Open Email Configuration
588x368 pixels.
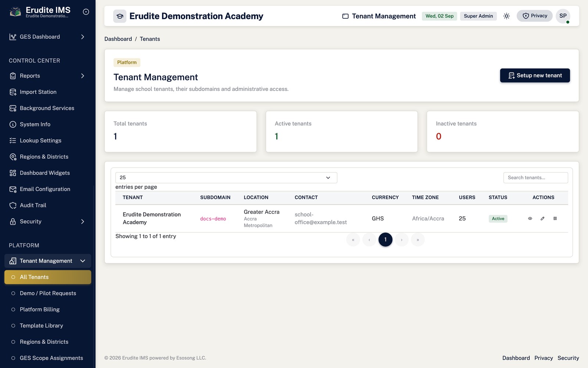tap(48, 189)
